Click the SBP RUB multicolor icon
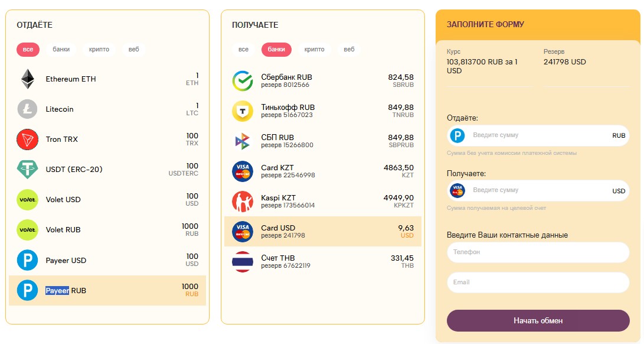The height and width of the screenshot is (344, 644). click(x=243, y=141)
